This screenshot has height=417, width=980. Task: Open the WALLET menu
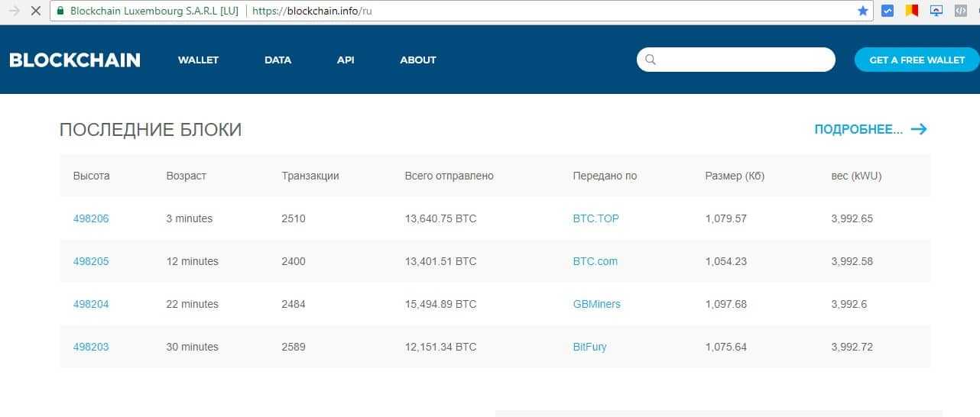click(x=198, y=60)
